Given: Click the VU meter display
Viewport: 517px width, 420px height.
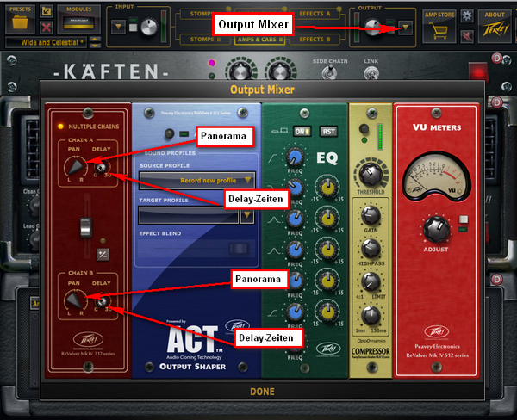Looking at the screenshot, I should (436, 176).
